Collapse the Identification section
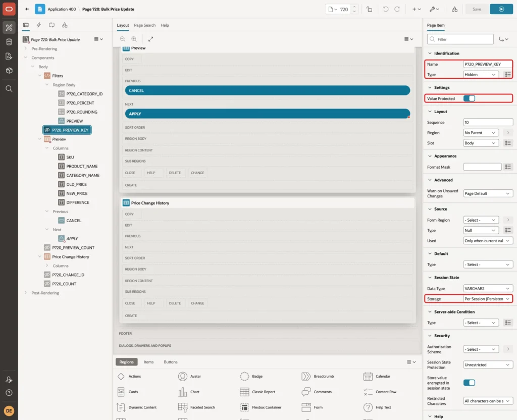The height and width of the screenshot is (420, 517). click(430, 54)
